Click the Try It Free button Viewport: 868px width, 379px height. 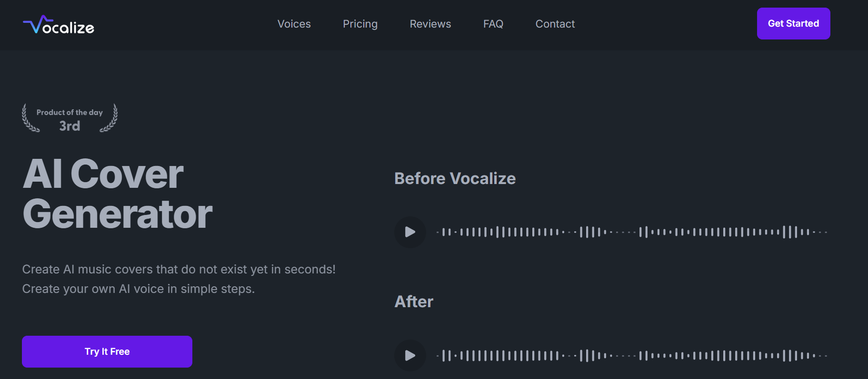point(107,351)
